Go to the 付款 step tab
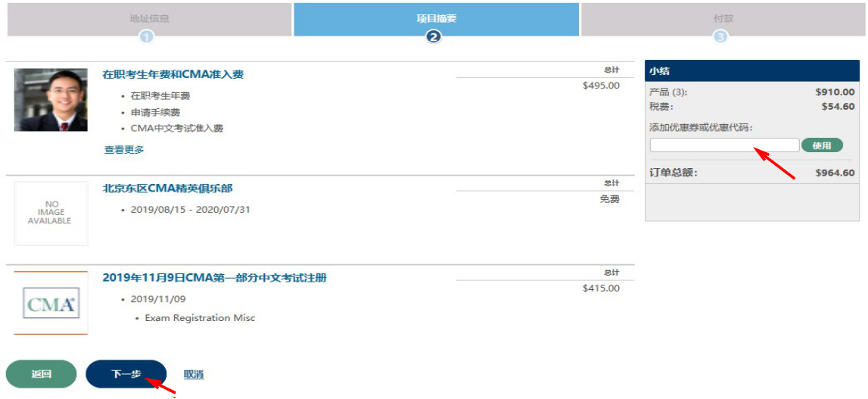Screen dimensions: 868x399 723,18
